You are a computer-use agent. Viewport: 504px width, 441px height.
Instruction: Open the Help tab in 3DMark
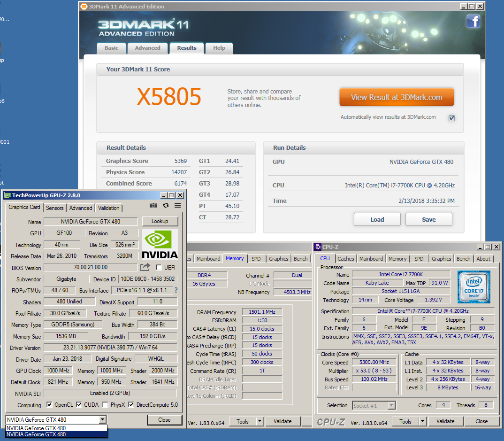tap(219, 48)
